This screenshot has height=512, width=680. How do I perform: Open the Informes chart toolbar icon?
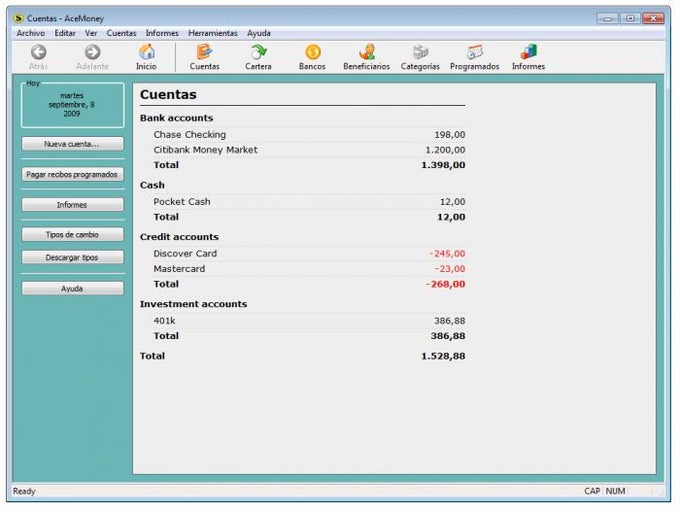529,52
